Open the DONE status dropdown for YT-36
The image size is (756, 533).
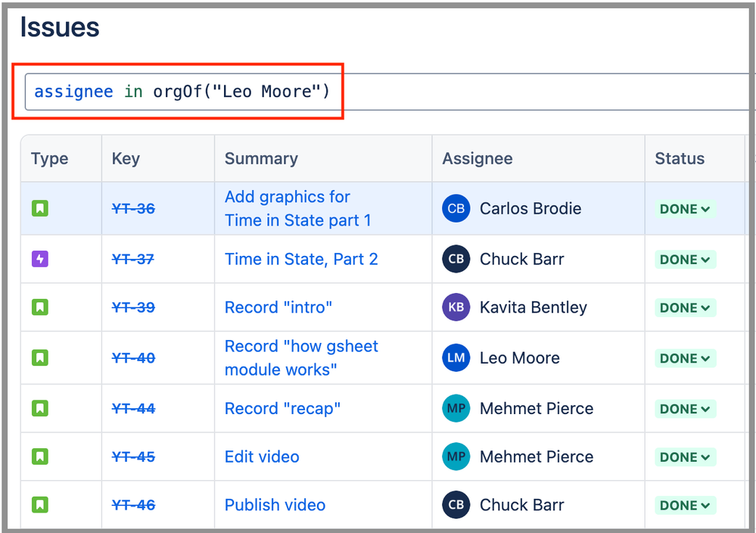(684, 208)
